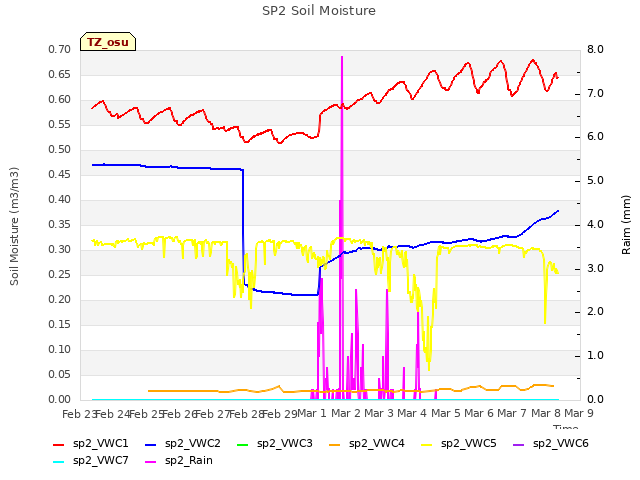This screenshot has width=640, height=480.
Task: Click the cyan sp2_VWC7 legend swatch
Action: [x=59, y=462]
